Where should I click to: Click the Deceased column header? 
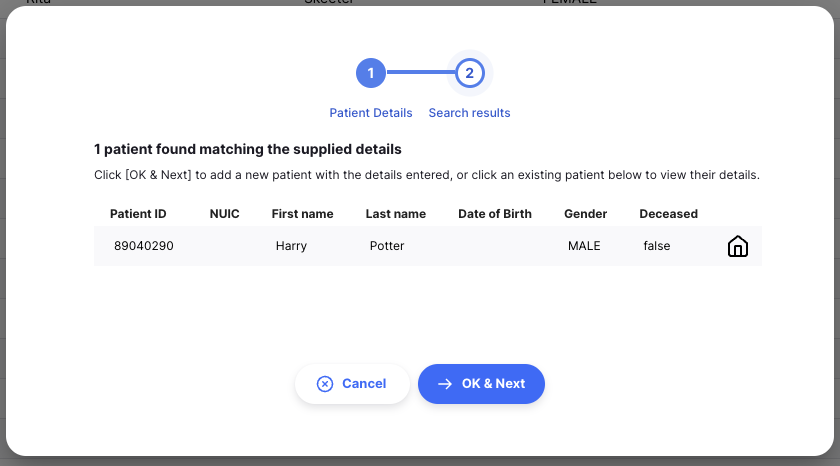(669, 214)
